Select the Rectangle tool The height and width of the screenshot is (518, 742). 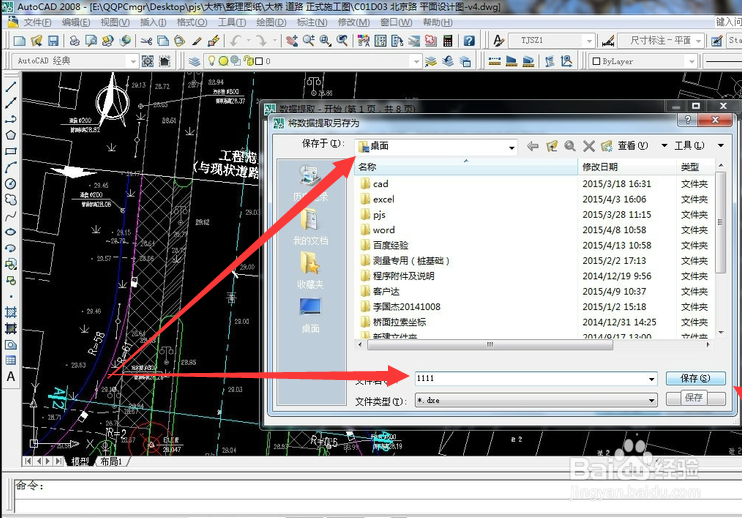click(10, 151)
